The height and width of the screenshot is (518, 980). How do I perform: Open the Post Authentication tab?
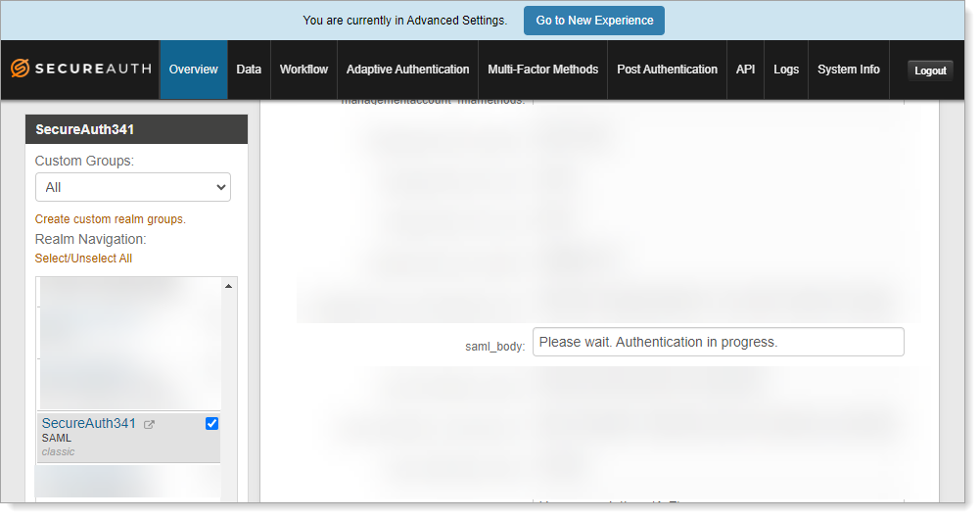pos(667,70)
